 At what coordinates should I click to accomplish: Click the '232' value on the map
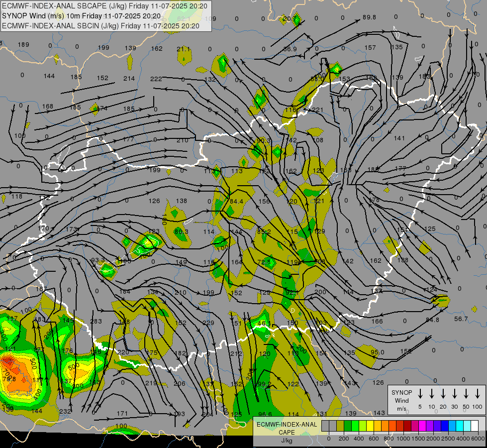(x=65, y=412)
